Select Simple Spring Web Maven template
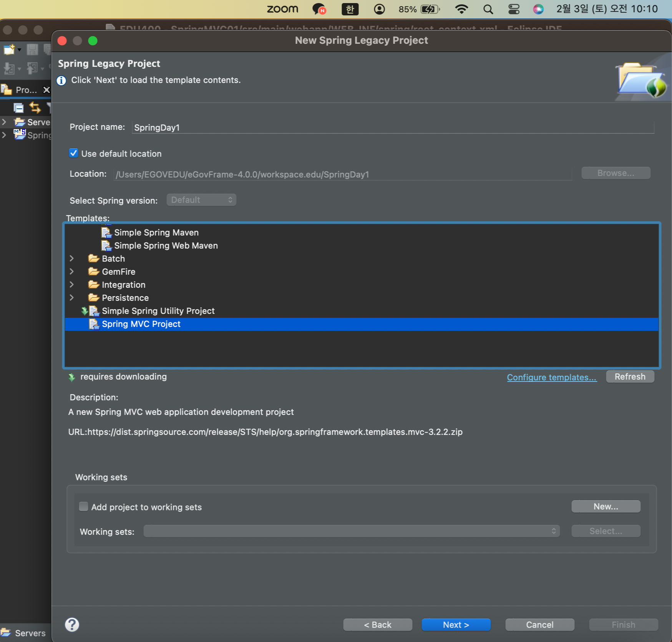Screen dimensions: 672x642 click(x=166, y=246)
